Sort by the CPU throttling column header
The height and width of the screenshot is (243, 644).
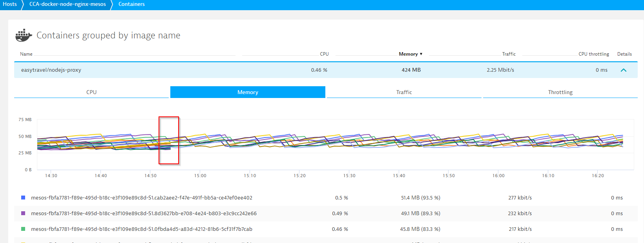(593, 54)
